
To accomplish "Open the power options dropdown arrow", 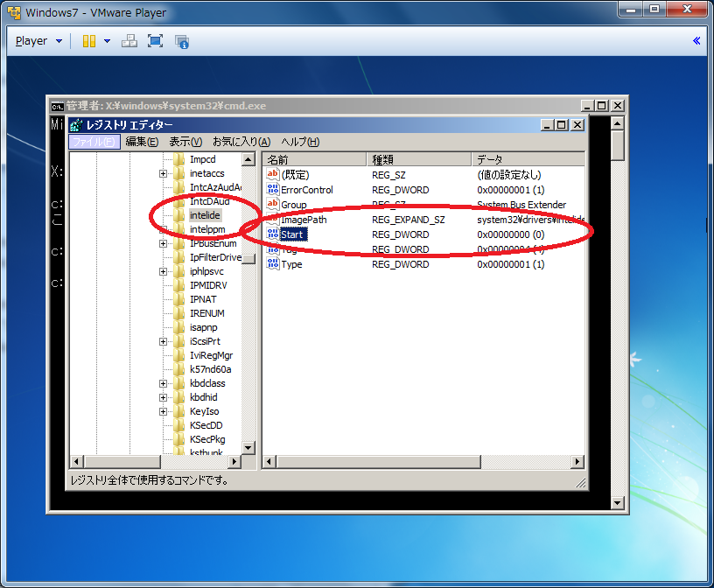I will tap(107, 41).
